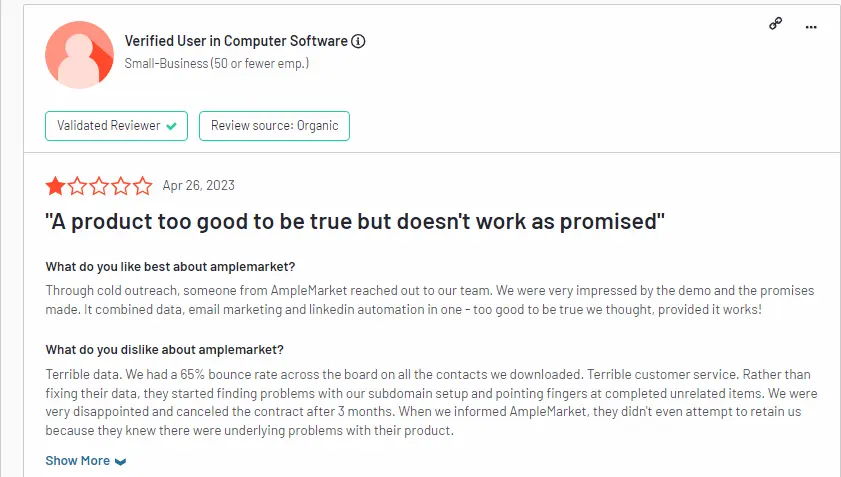Click the Show More link text
Viewport: 841px width, 477px height.
point(77,461)
